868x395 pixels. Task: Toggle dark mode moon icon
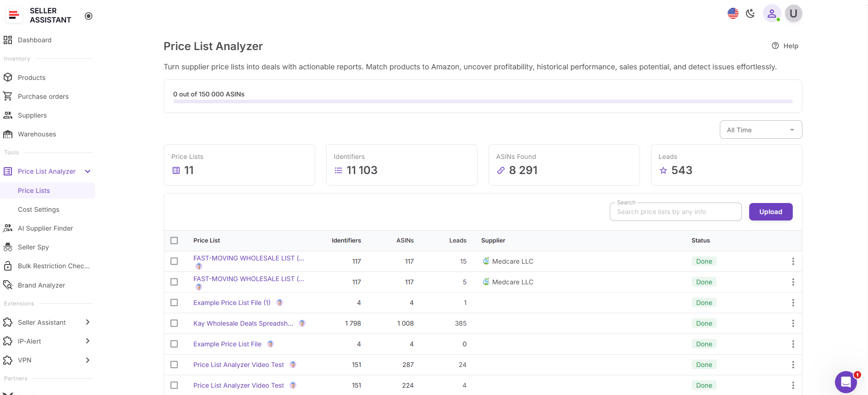tap(751, 14)
